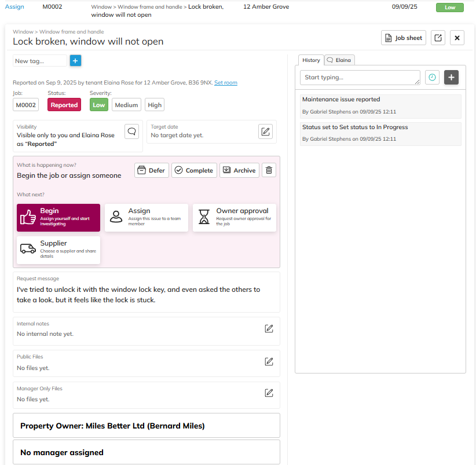Edit Public Files pencil icon

coord(269,362)
